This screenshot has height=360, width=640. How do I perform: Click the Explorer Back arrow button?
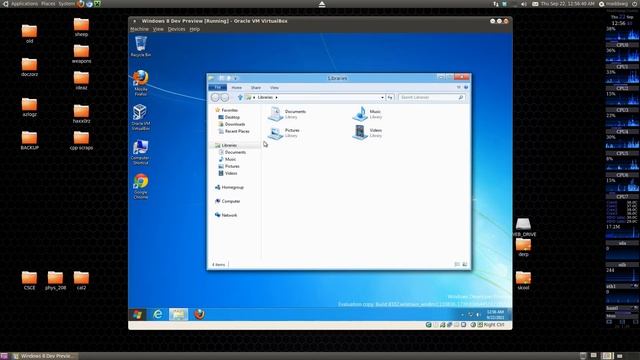coord(215,98)
